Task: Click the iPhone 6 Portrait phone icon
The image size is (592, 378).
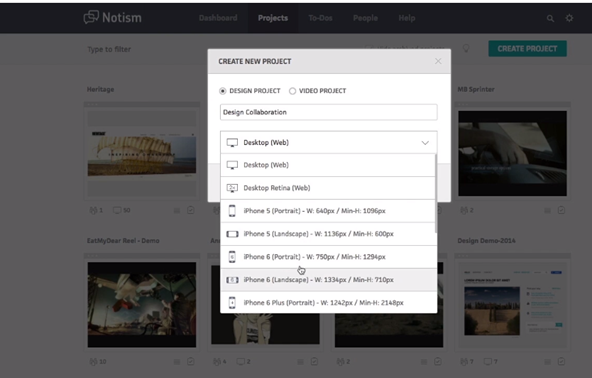Action: (x=232, y=257)
